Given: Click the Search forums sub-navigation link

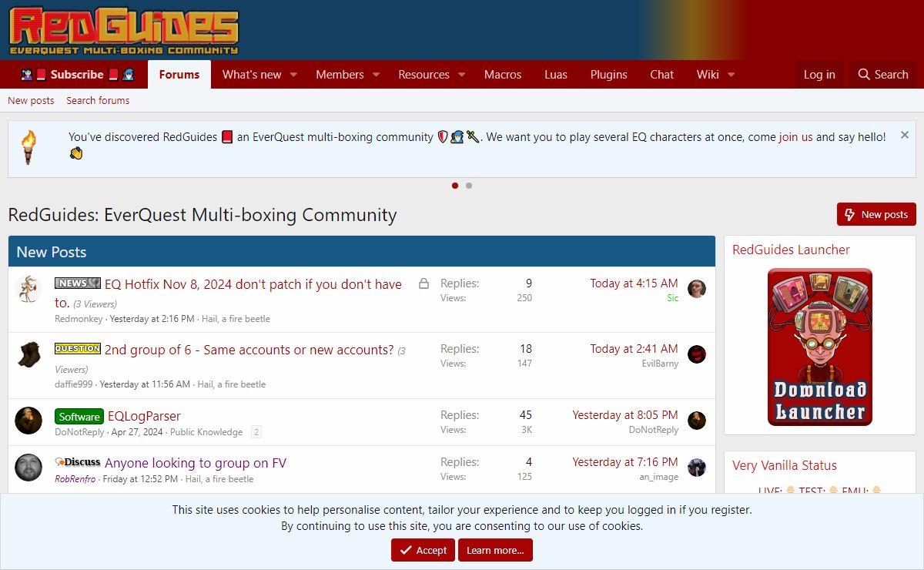Looking at the screenshot, I should (x=98, y=101).
